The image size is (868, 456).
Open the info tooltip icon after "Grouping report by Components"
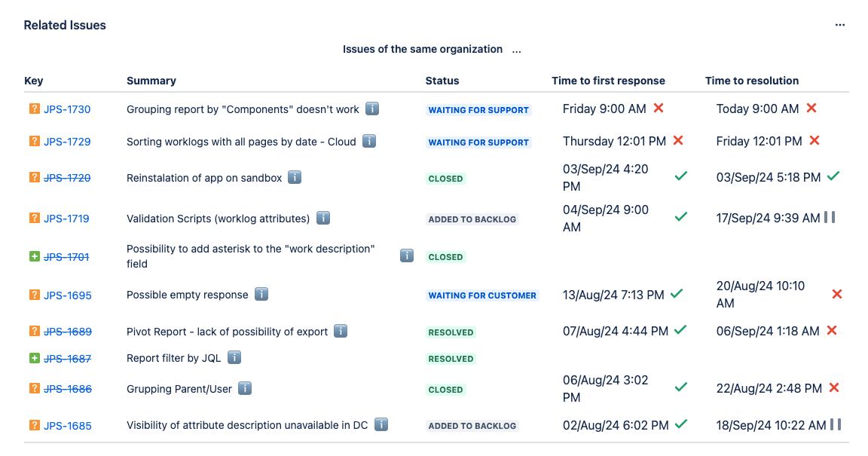coord(371,109)
